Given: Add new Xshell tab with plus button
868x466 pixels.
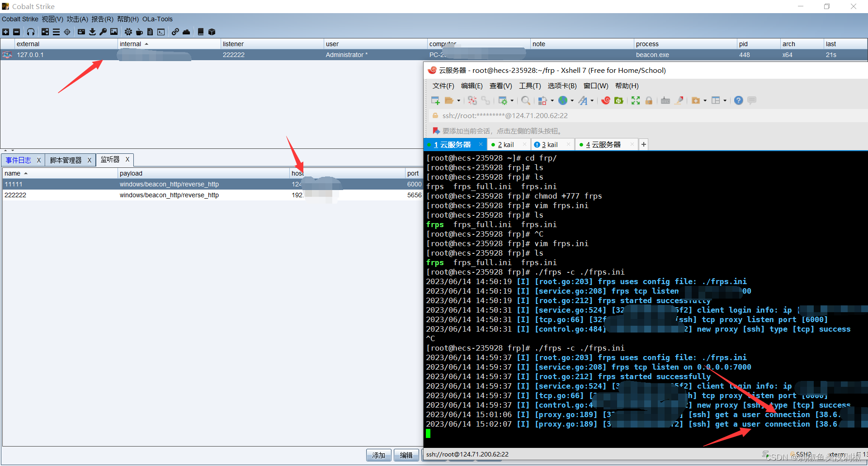Looking at the screenshot, I should (644, 144).
